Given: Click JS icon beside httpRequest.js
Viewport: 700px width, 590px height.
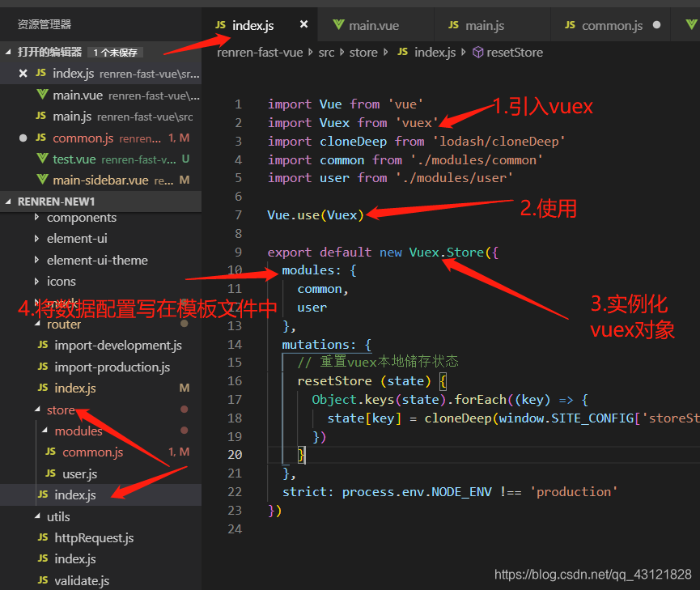Looking at the screenshot, I should [x=43, y=537].
